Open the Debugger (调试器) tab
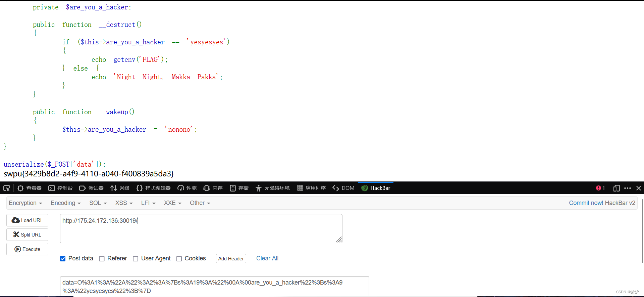This screenshot has height=297, width=644. pos(91,188)
